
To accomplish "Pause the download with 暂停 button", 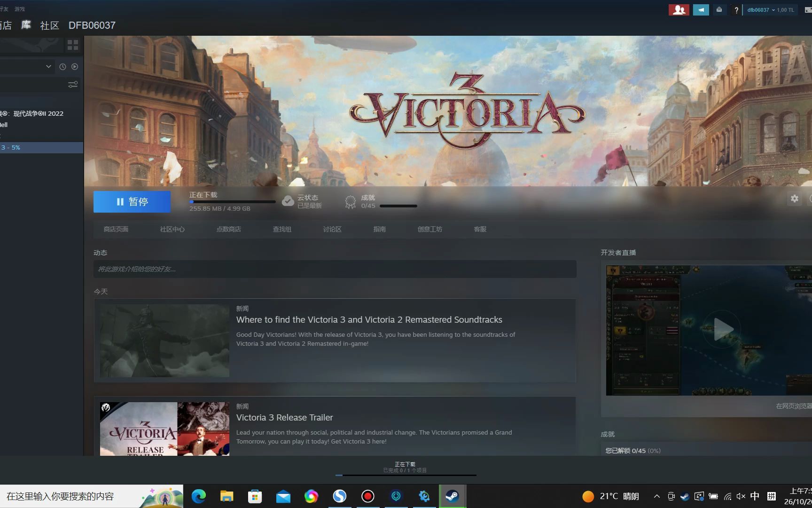I will [132, 202].
